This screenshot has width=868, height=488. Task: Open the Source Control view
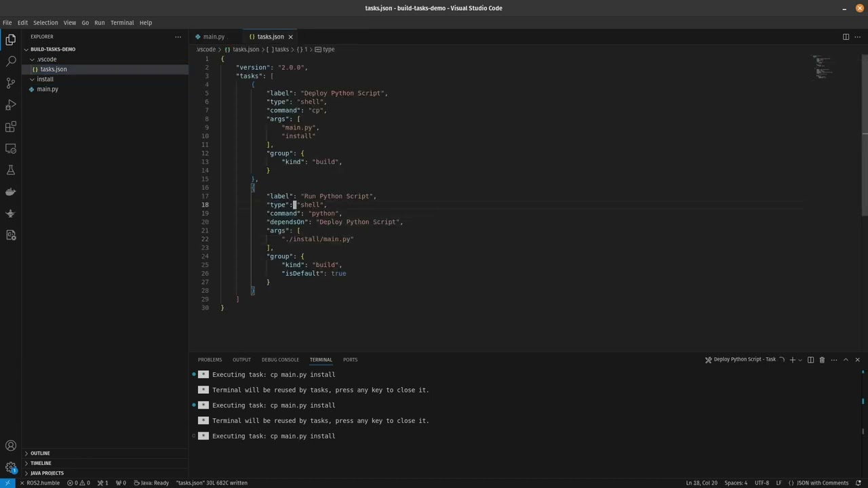[11, 83]
